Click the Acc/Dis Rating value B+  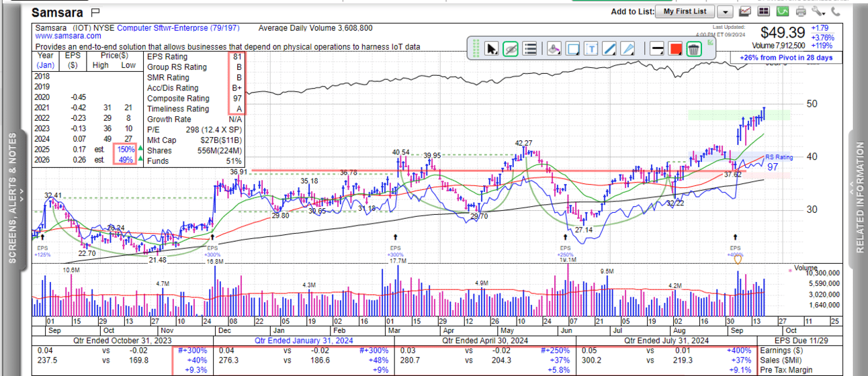(237, 88)
